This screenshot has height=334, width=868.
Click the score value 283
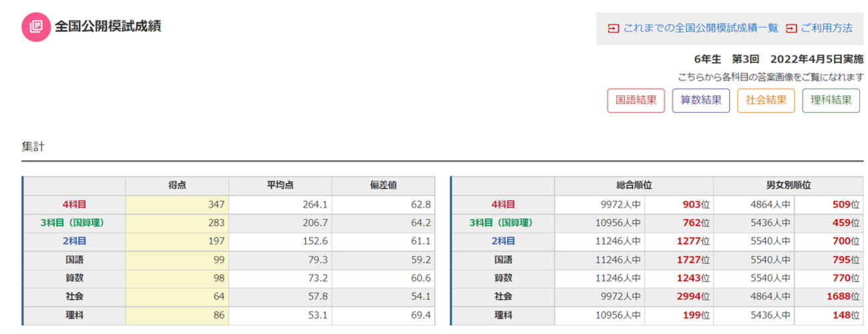pos(217,222)
